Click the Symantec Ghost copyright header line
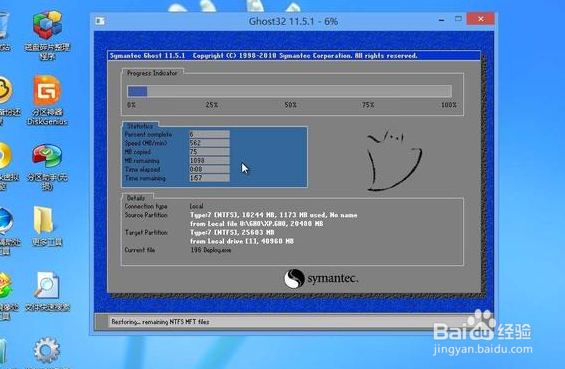The height and width of the screenshot is (369, 565). point(263,55)
